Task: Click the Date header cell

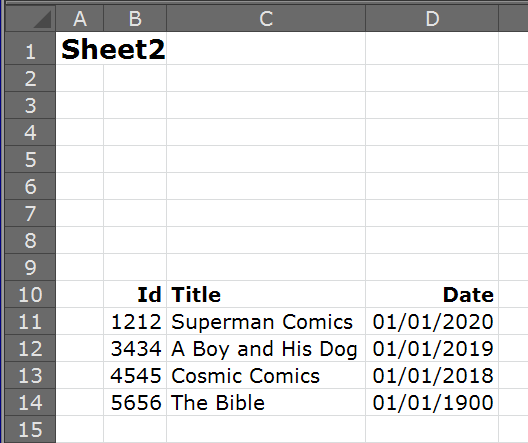Action: (432, 294)
